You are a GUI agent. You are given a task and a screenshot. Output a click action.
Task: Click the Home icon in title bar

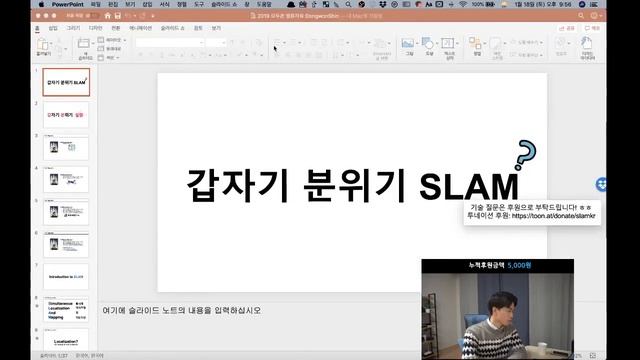tap(108, 16)
